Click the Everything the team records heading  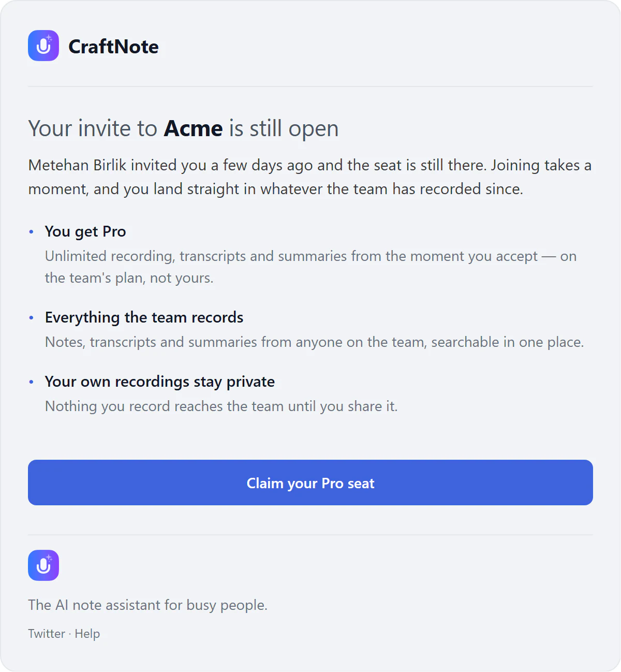click(144, 317)
